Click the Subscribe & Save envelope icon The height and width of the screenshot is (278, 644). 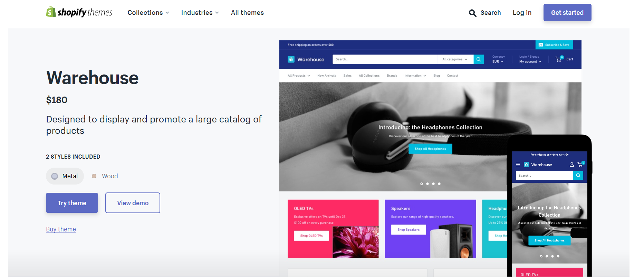point(540,45)
